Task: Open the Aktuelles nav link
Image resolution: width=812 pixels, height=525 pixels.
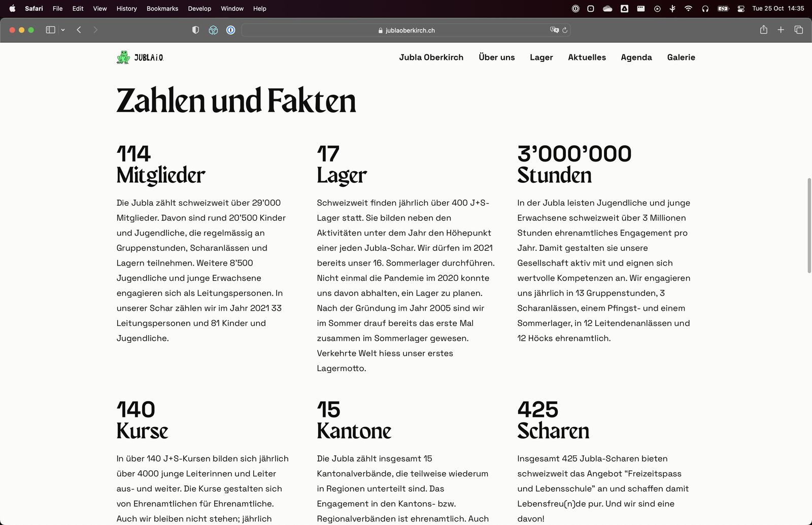Action: (587, 57)
